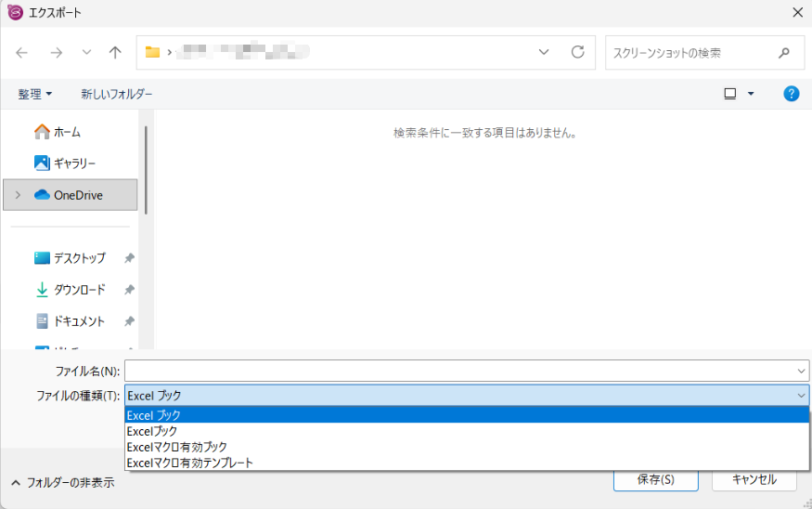Toggle フォルダーの非表示

pyautogui.click(x=63, y=483)
